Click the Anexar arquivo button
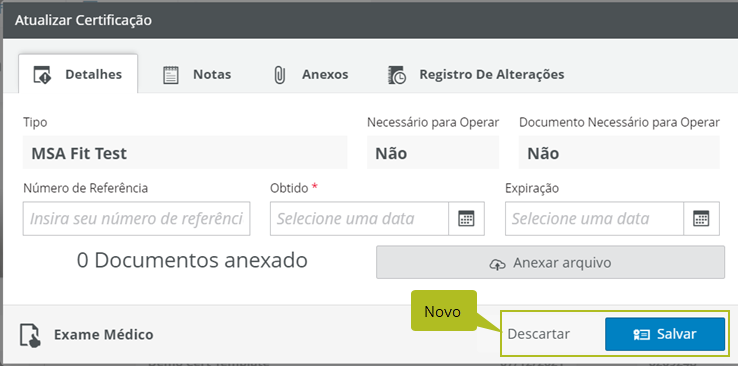The image size is (738, 366). coord(550,263)
